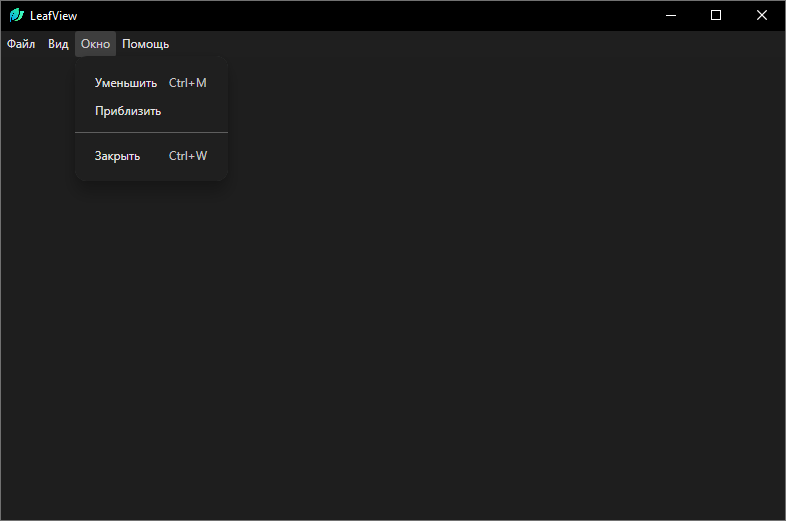
Task: Select Закрыть in the Окно dropdown
Action: (117, 156)
